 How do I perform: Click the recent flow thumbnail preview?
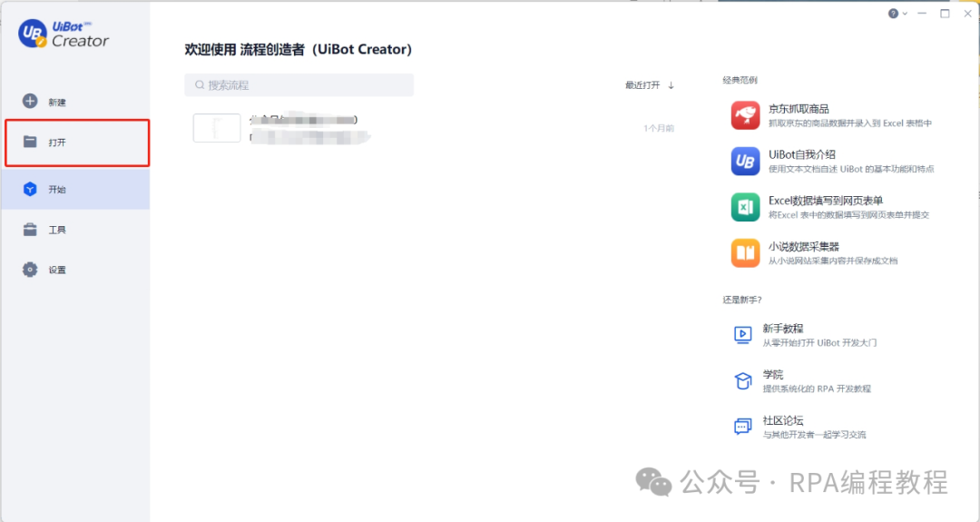(217, 128)
